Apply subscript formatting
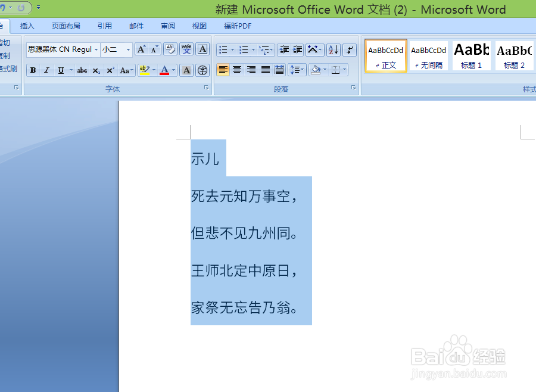The height and width of the screenshot is (392, 536). pyautogui.click(x=96, y=70)
